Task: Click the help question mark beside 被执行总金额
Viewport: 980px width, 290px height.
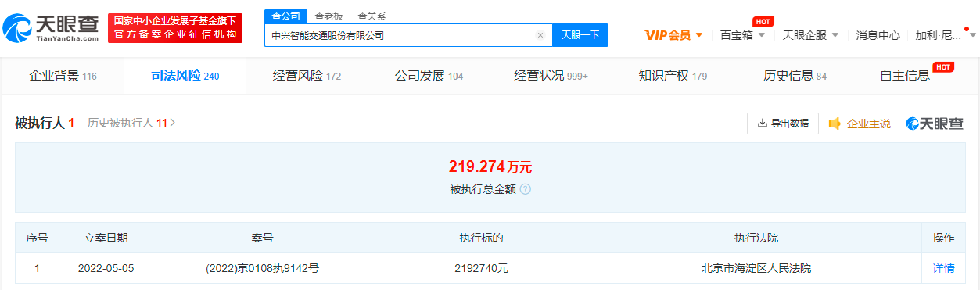Action: point(526,189)
